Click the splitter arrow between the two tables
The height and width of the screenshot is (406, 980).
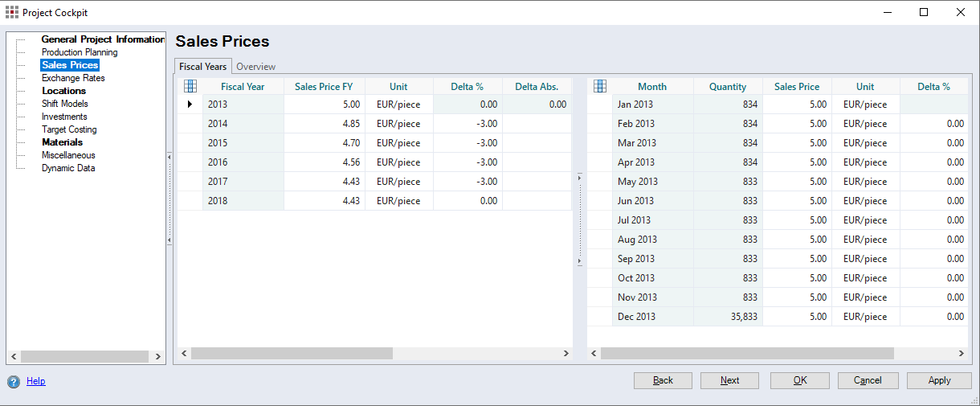[580, 177]
